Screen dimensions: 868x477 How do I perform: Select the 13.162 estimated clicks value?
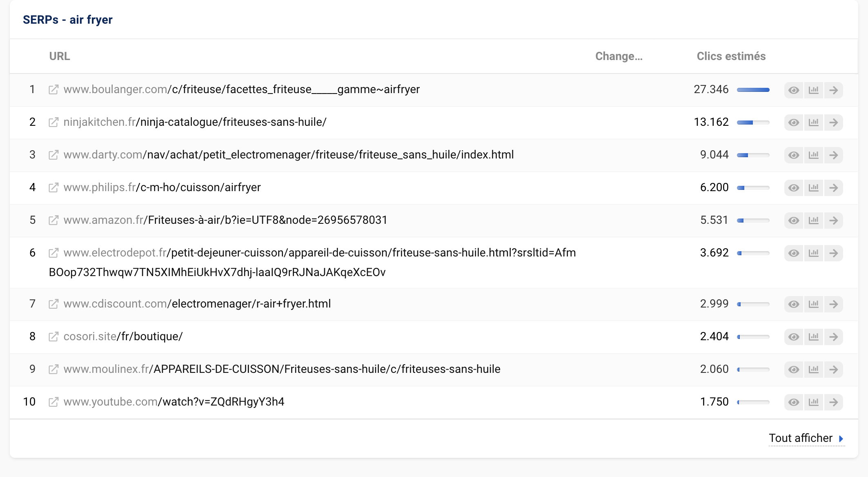(711, 122)
